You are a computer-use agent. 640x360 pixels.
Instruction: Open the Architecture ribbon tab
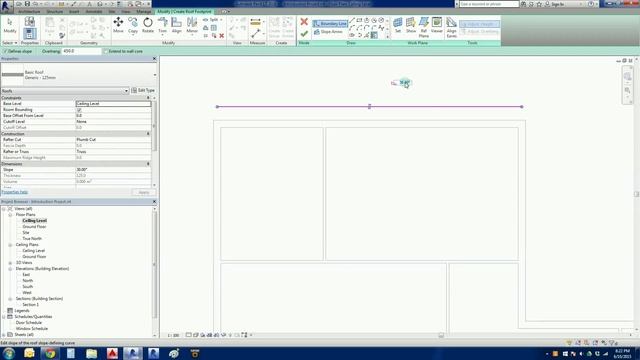[x=29, y=11]
